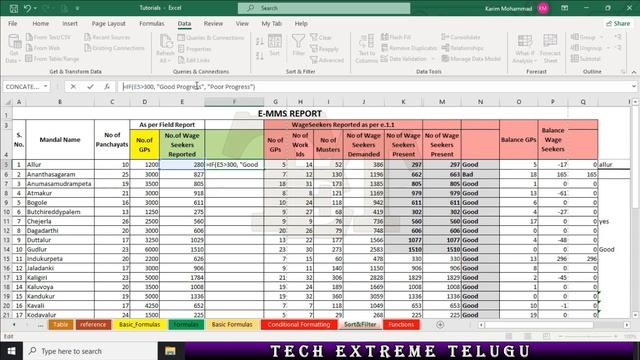Screen dimensions: 640x360
Task: Click Remove Duplicates icon
Action: click(384, 48)
